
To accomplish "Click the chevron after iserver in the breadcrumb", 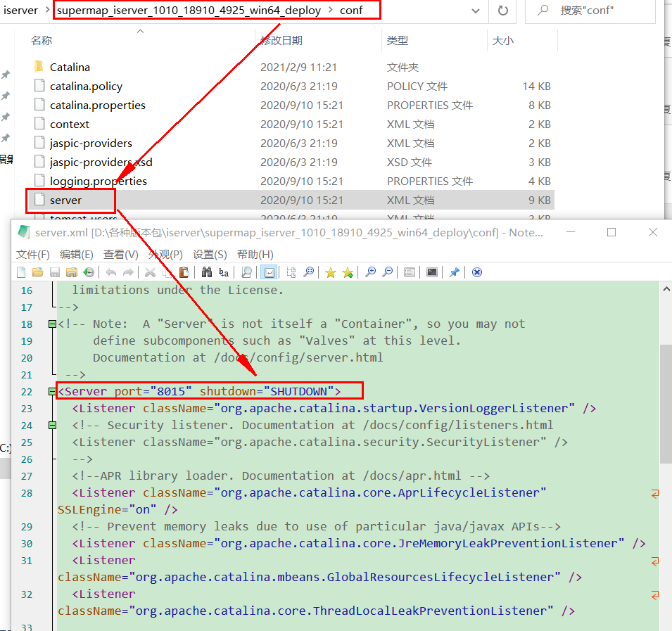I will [47, 9].
